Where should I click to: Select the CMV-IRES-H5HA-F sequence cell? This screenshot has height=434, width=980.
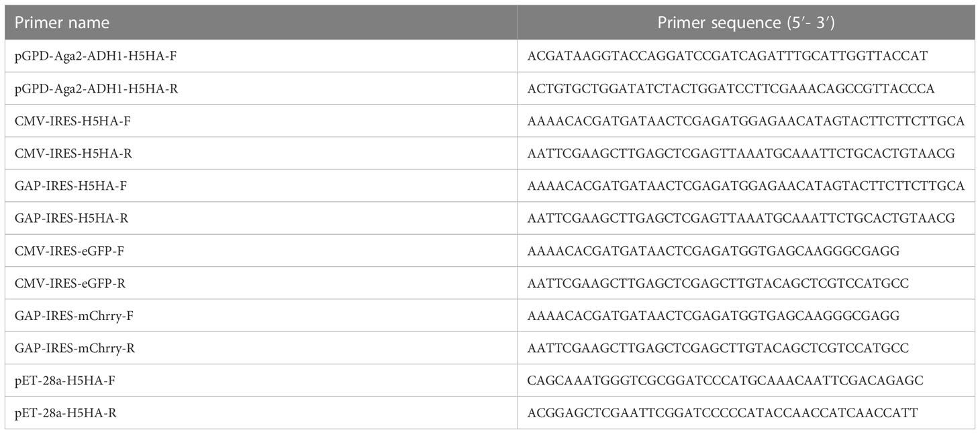tap(746, 121)
